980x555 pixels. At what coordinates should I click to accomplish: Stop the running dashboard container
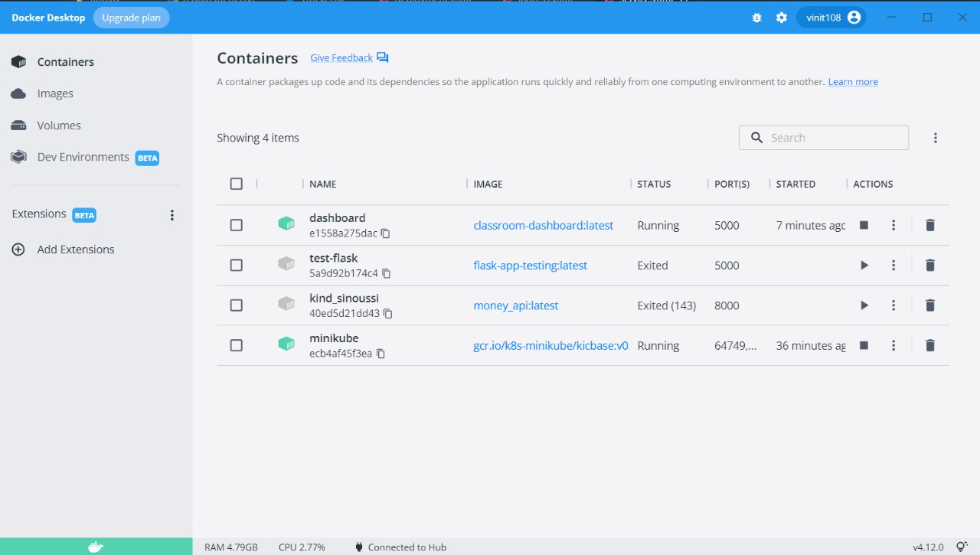[x=864, y=225]
